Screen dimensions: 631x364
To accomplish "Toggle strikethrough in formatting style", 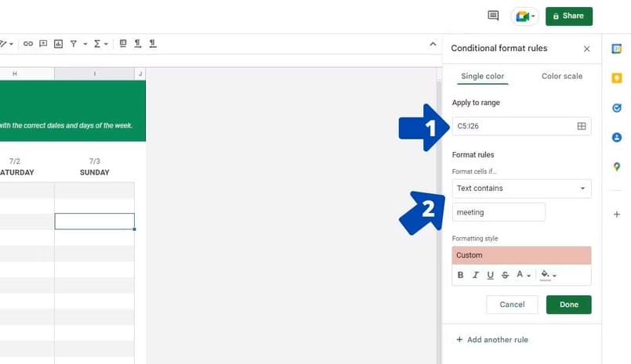I will 505,276.
